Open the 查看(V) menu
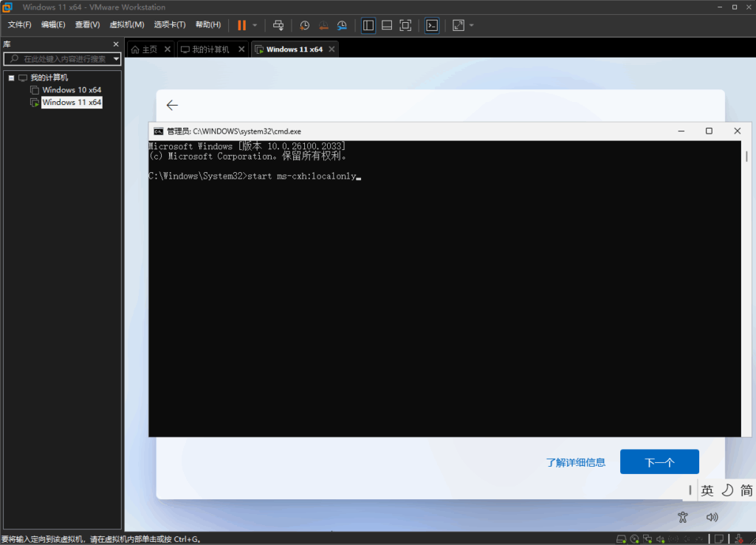This screenshot has height=545, width=756. (x=87, y=24)
